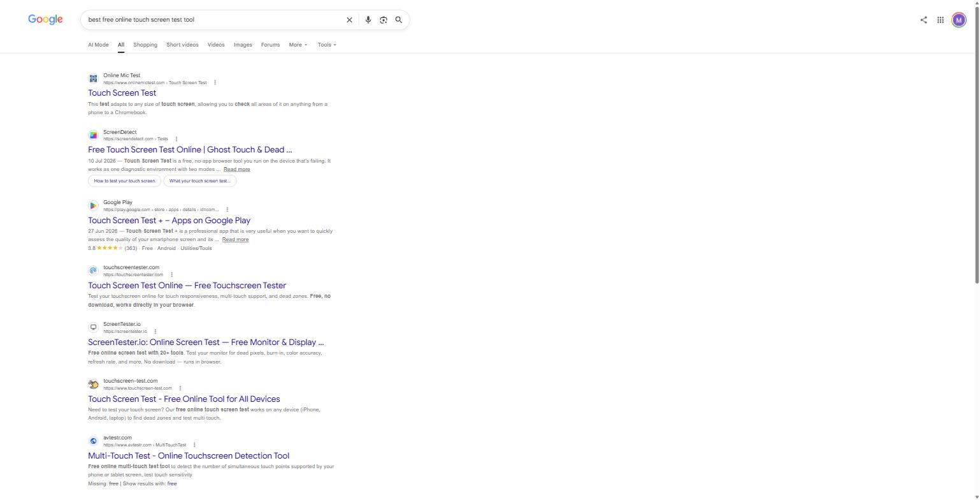Open Google Lens image search icon
The image size is (980, 500).
click(384, 20)
